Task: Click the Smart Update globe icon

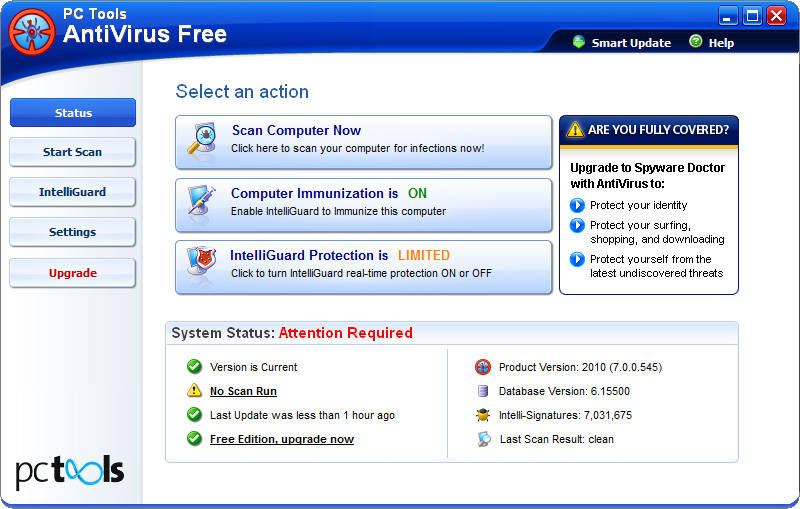Action: [579, 42]
